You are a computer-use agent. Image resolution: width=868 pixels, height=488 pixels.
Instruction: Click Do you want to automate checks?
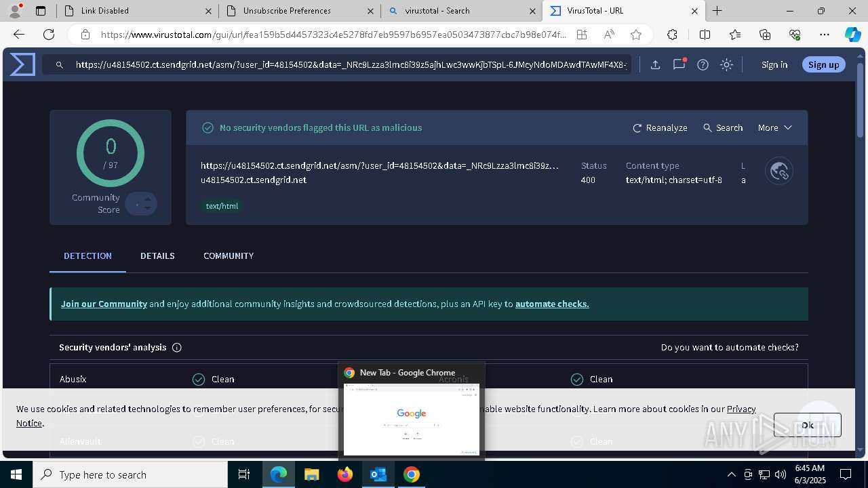click(730, 347)
